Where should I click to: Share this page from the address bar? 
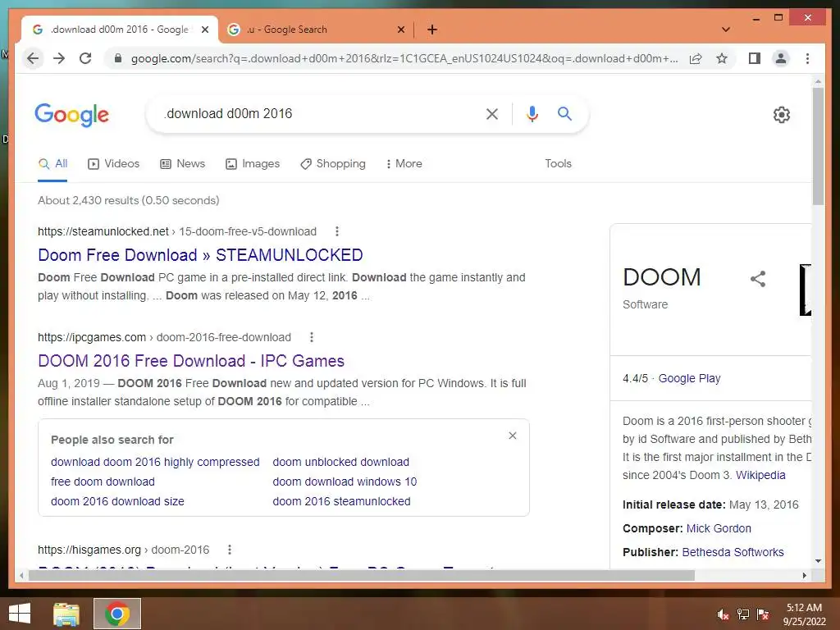click(x=696, y=58)
